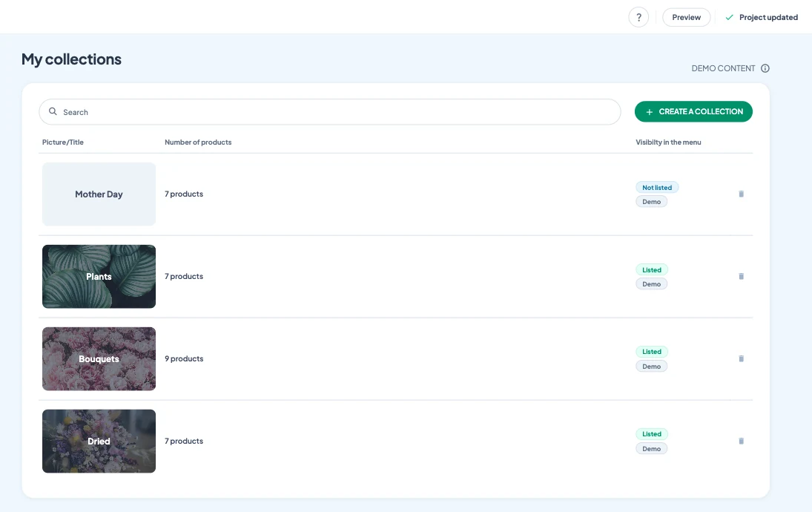Click the Picture/Title column header
The height and width of the screenshot is (512, 812).
coord(62,142)
